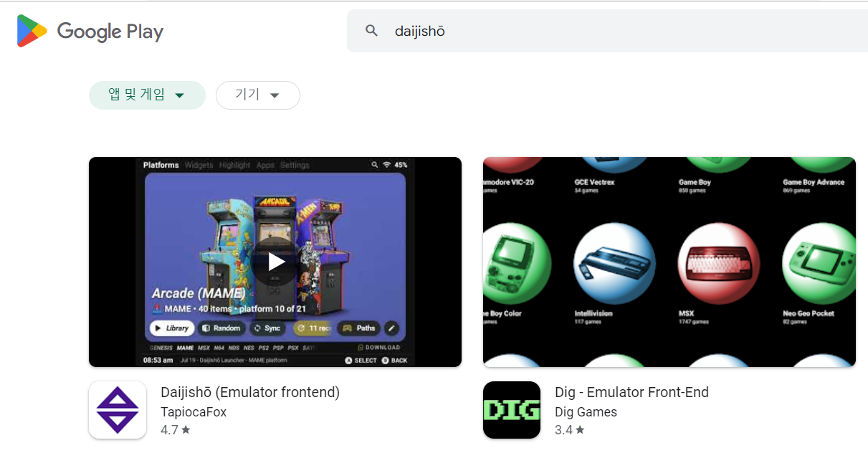Screen dimensions: 868x458
Task: Click the 4.7 star rating
Action: click(x=176, y=430)
